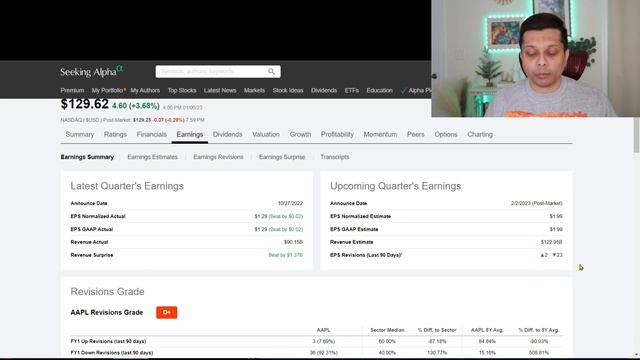Click the Announce Date 10/27/2022 value
Viewport: 640px width, 360px height.
[290, 203]
